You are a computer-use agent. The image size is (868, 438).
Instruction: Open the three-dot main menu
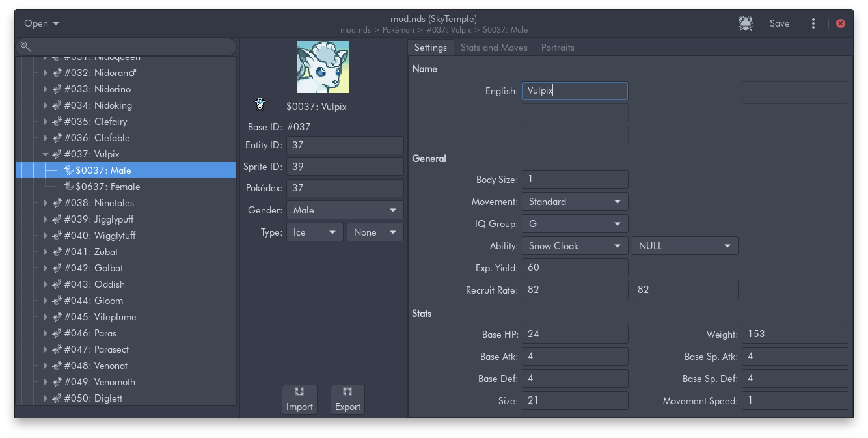813,23
